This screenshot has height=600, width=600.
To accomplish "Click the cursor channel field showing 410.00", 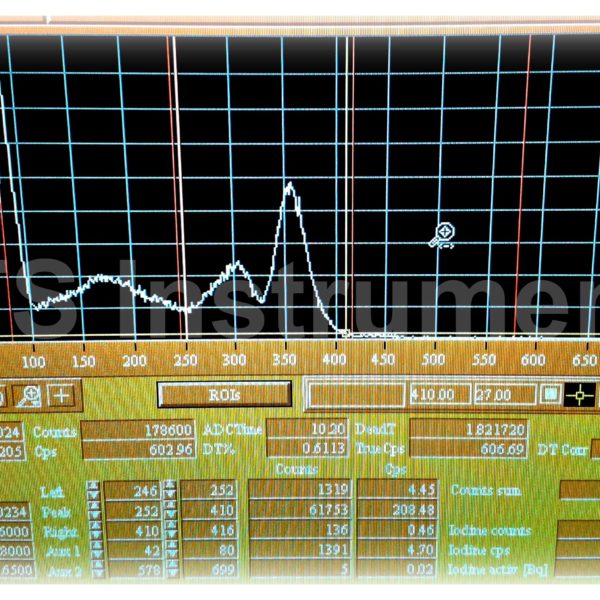I will (440, 394).
